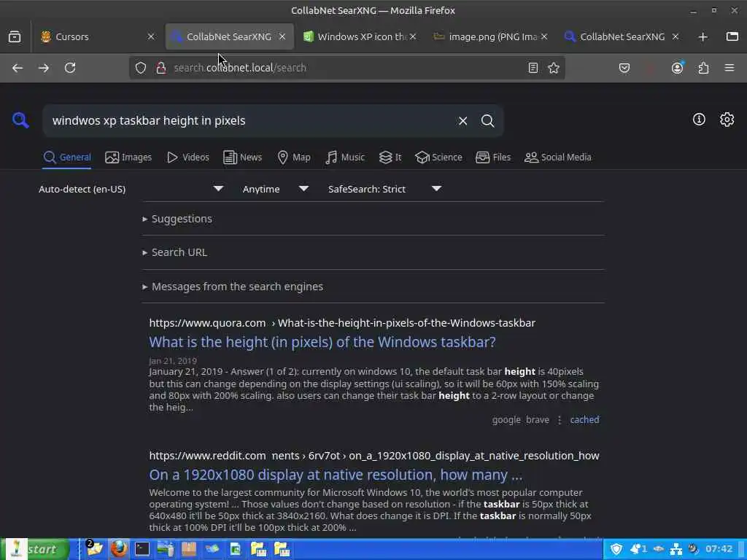The image size is (747, 560).
Task: Open Reddit result about 1920x1080 display
Action: click(x=336, y=475)
